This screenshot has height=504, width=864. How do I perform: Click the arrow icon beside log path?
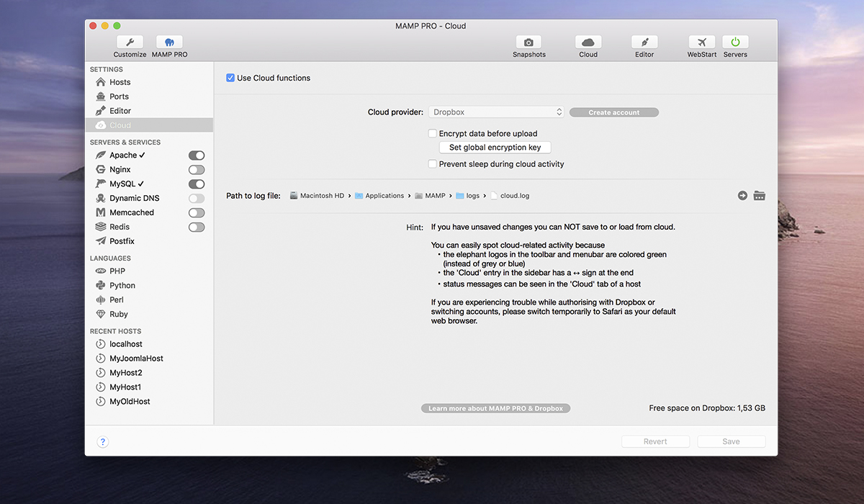(x=742, y=196)
